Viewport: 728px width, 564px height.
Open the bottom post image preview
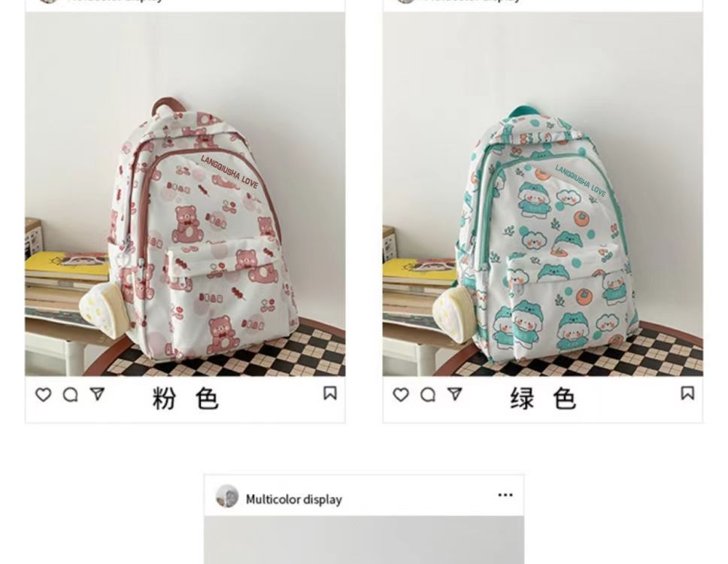[364, 540]
